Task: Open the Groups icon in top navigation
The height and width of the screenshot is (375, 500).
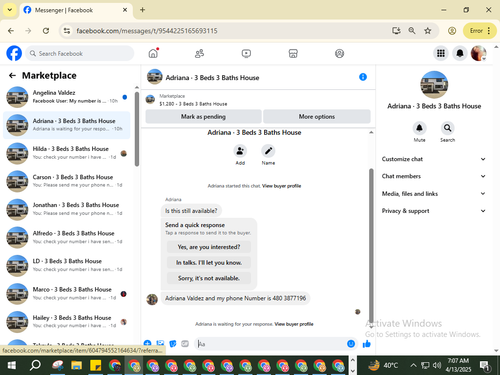Action: (339, 53)
